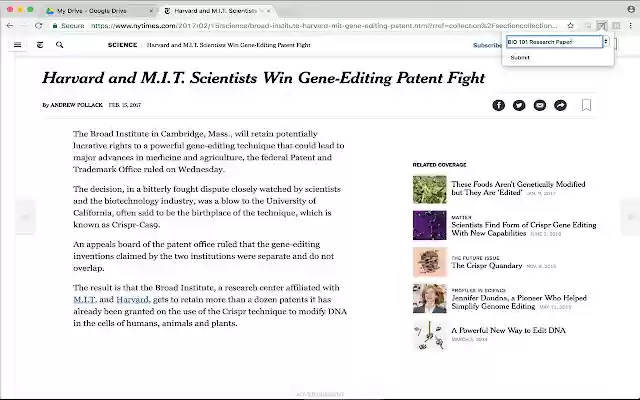Open the NYT sections hamburger menu
This screenshot has width=640, height=400.
[18, 45]
